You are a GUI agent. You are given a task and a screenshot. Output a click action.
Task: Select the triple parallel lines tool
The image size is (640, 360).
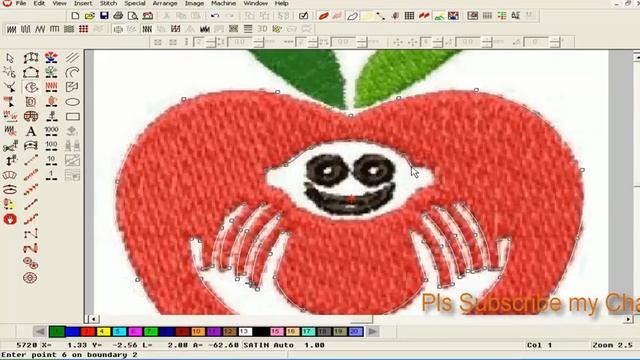(72, 58)
